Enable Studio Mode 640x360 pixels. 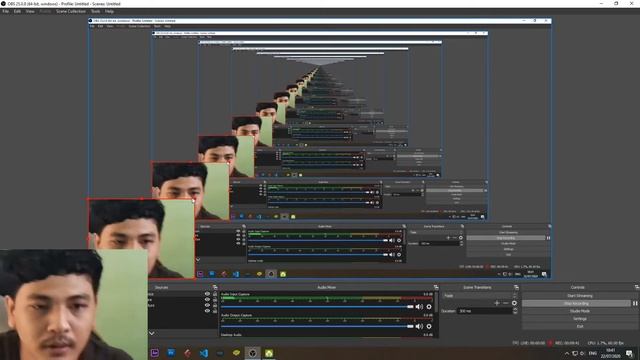pyautogui.click(x=580, y=311)
